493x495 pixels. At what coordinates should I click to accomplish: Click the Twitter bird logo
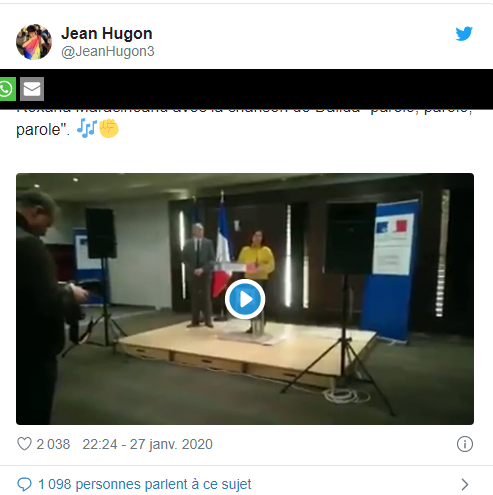464,34
